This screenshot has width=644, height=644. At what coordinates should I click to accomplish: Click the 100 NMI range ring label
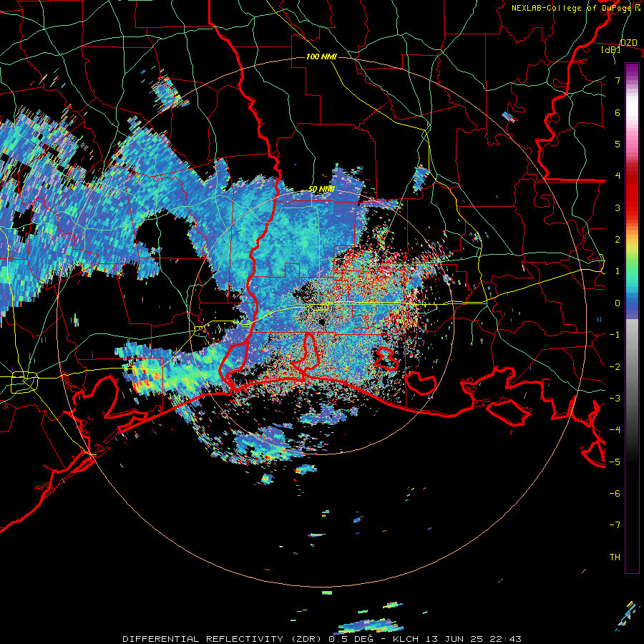[321, 57]
